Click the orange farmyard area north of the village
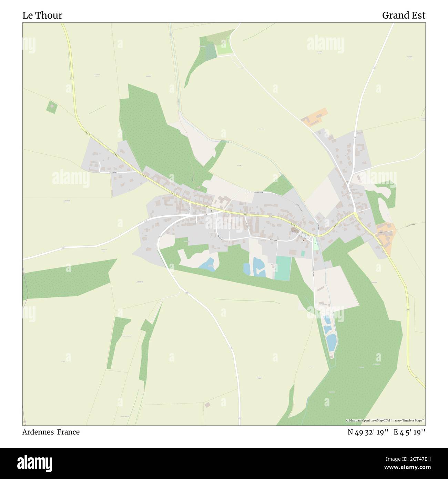 (x=315, y=118)
